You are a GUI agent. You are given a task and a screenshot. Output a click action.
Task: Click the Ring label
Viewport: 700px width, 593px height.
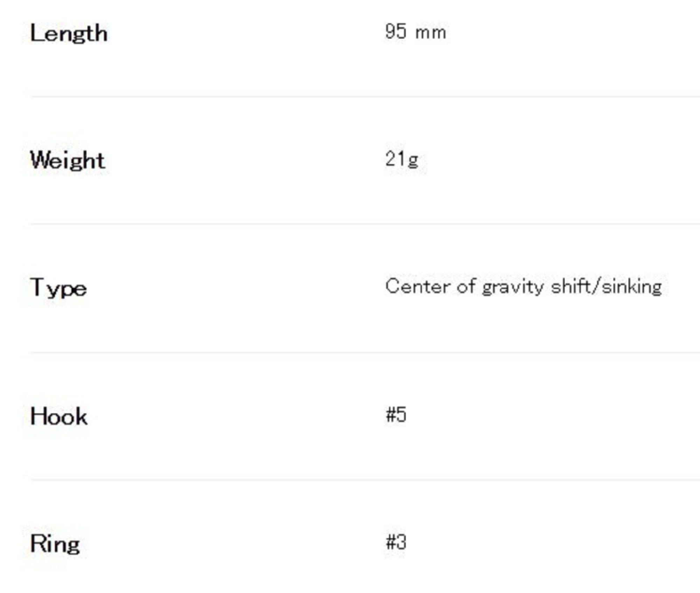55,544
